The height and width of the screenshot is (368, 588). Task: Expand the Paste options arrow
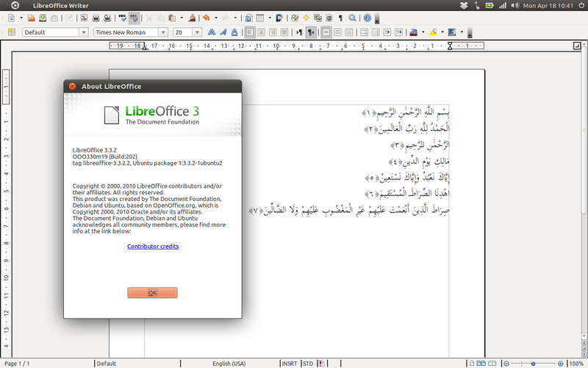(182, 18)
